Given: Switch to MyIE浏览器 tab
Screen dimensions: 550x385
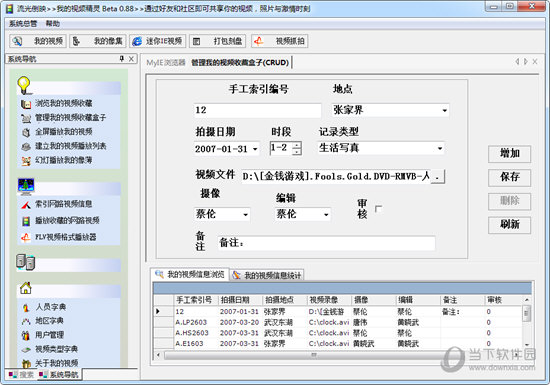Looking at the screenshot, I should coord(166,63).
